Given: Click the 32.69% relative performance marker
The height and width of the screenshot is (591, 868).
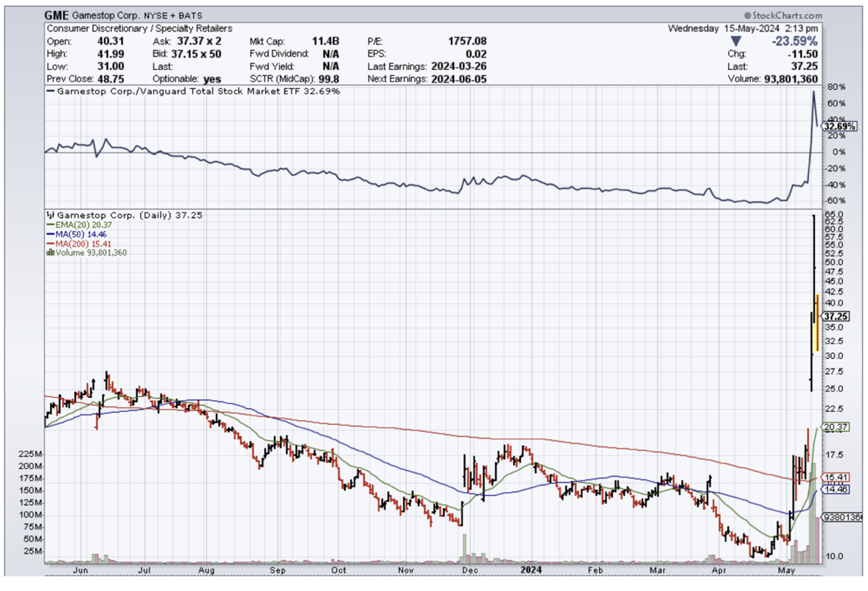Looking at the screenshot, I should point(839,127).
